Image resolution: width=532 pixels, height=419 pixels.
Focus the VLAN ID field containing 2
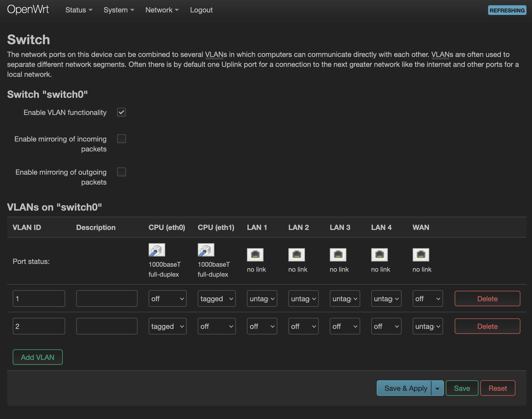click(39, 326)
